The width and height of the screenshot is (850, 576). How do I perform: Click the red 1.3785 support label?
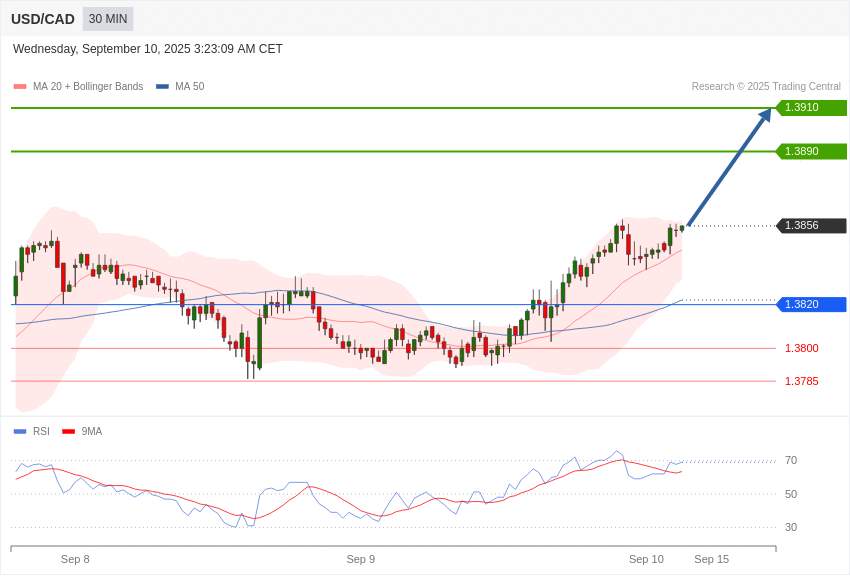(801, 382)
